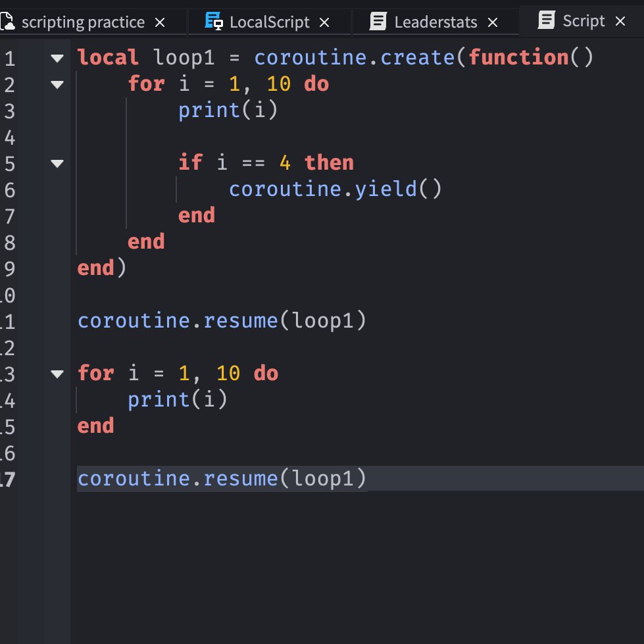Image resolution: width=644 pixels, height=644 pixels.
Task: Click the 'function' keyword on line 1
Action: coord(519,57)
